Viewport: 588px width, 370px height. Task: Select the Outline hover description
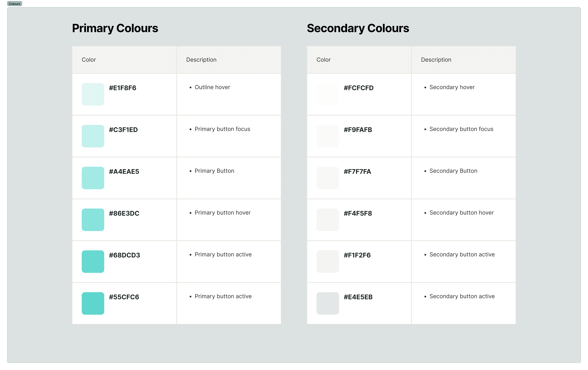(212, 87)
